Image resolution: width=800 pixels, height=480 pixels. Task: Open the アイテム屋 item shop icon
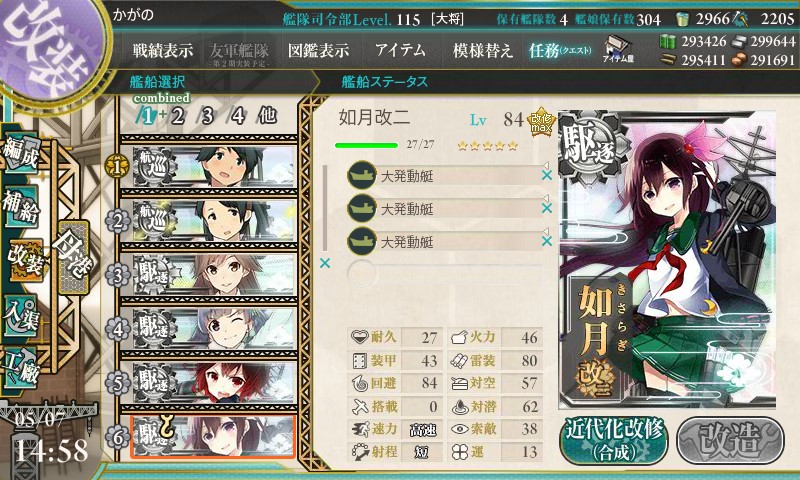(618, 49)
